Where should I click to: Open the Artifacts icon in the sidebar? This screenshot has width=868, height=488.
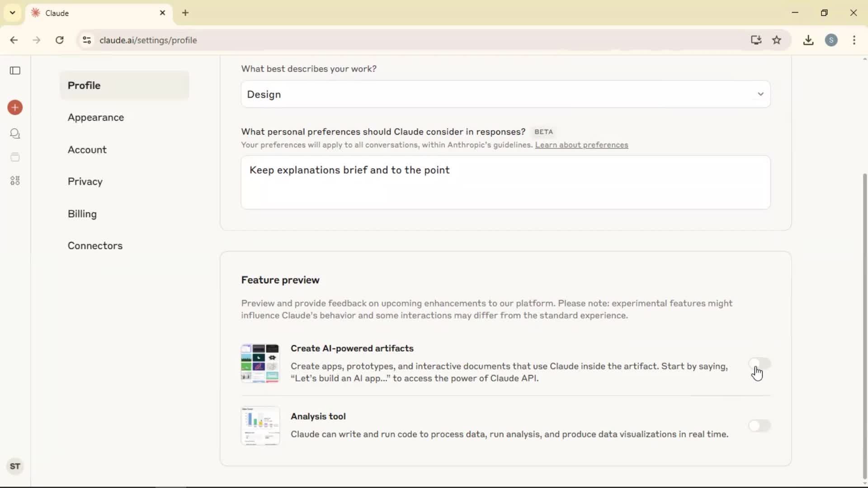coord(15,181)
